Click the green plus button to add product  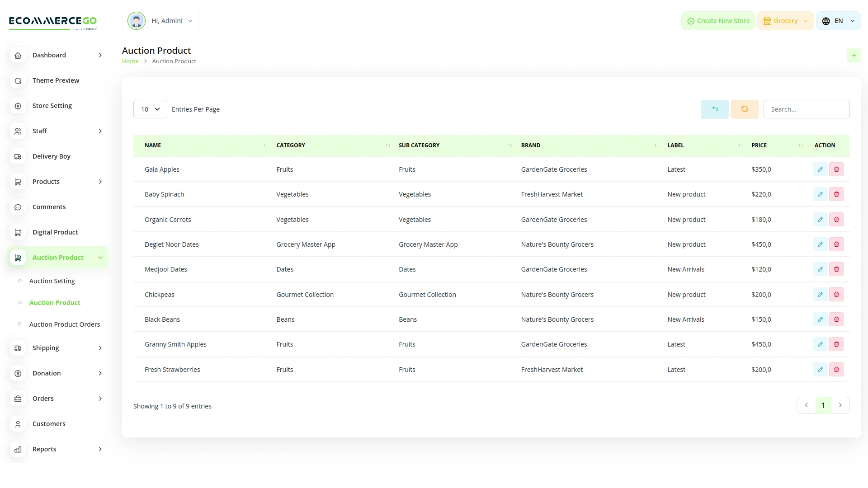click(854, 55)
